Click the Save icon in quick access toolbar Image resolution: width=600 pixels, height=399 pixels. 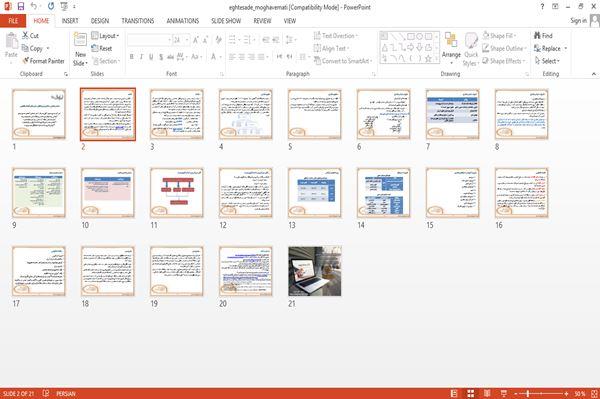coord(21,7)
